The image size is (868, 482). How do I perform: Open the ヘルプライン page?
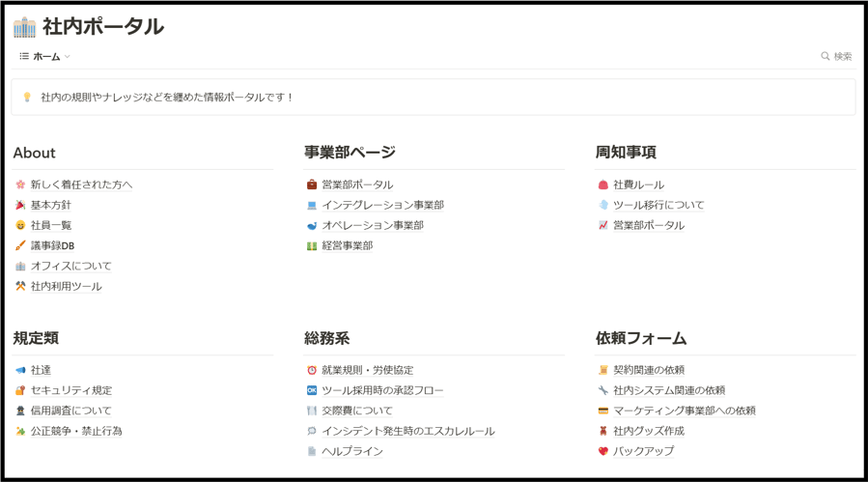tap(352, 451)
